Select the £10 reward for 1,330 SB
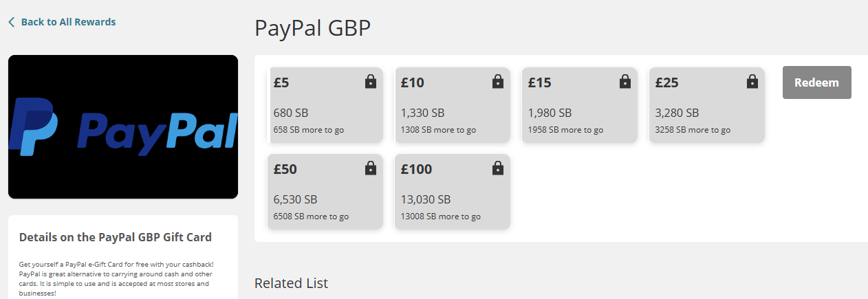Image resolution: width=868 pixels, height=299 pixels. click(453, 105)
